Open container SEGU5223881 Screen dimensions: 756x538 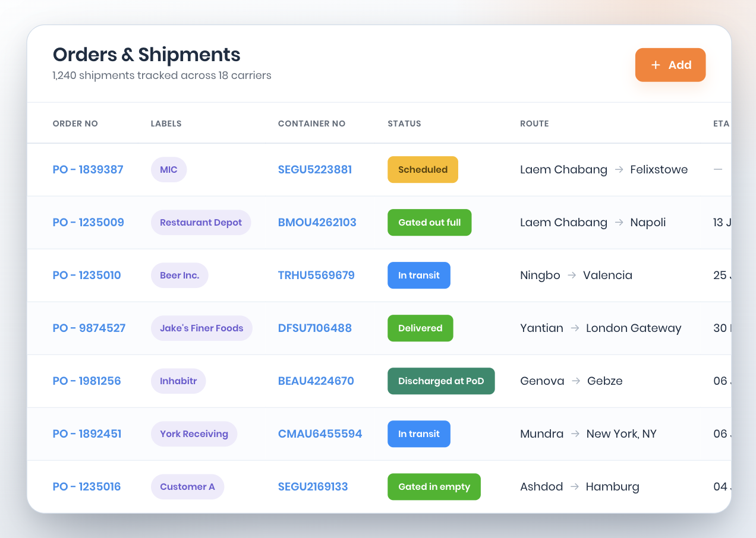click(315, 170)
